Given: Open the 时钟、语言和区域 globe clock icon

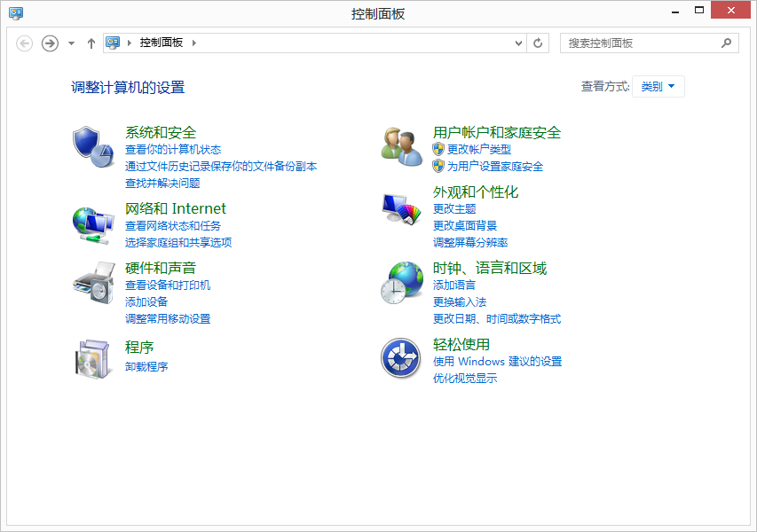Looking at the screenshot, I should tap(402, 283).
